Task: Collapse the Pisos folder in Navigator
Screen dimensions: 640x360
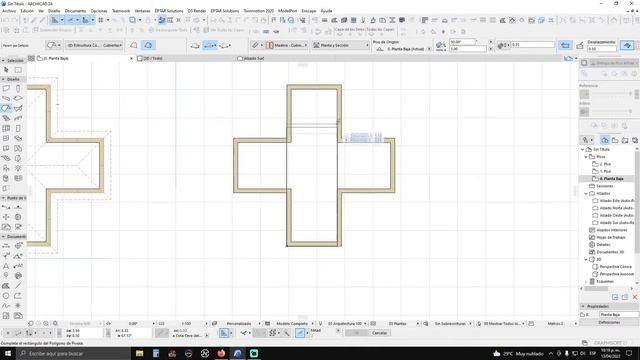Action: tap(586, 157)
